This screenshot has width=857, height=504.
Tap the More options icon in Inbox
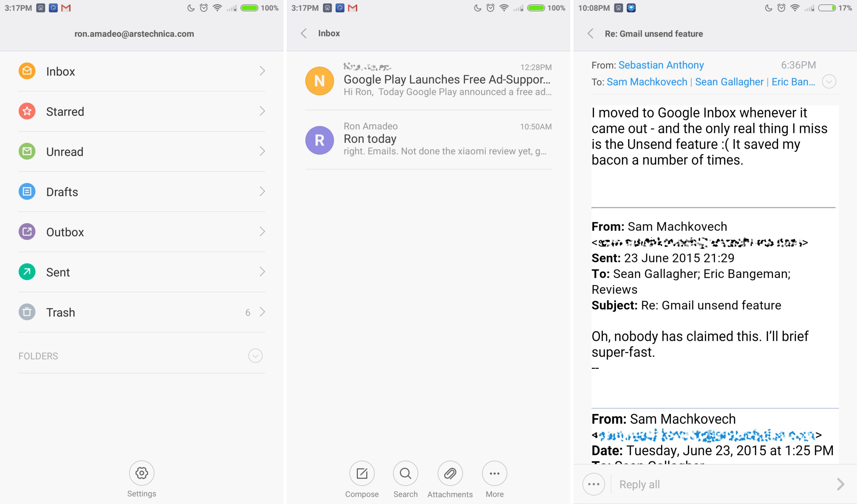[494, 473]
